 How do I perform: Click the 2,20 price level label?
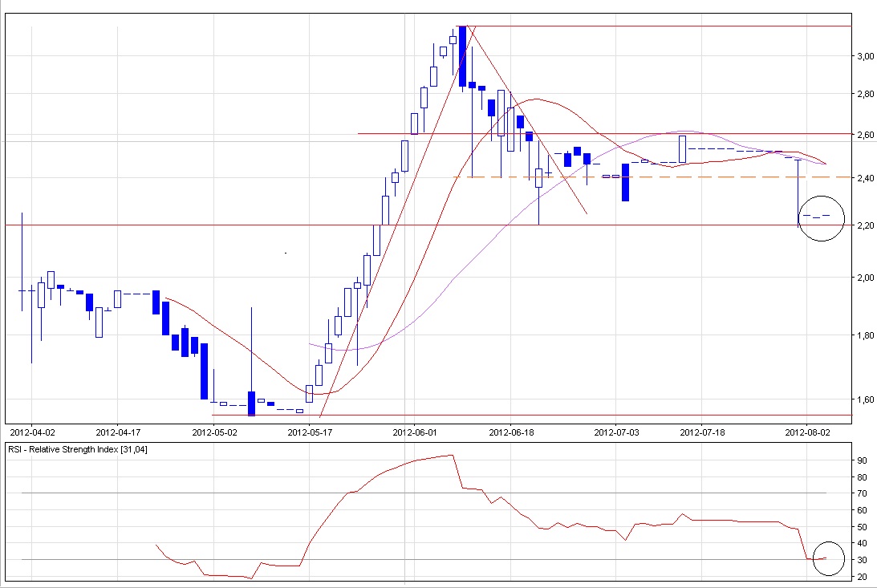pos(863,226)
